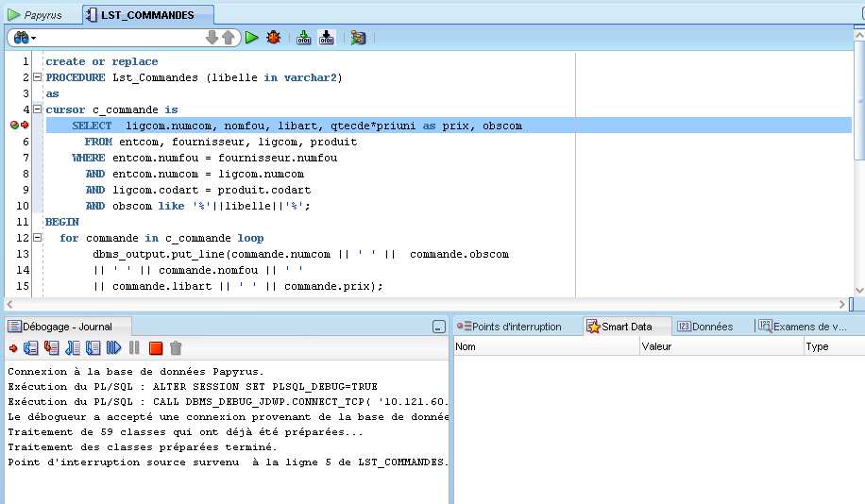Click the Compile for Debug icon
The image size is (865, 504).
tap(327, 38)
